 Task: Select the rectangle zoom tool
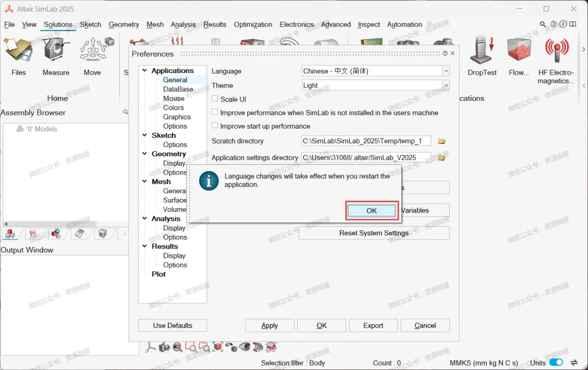[191, 347]
